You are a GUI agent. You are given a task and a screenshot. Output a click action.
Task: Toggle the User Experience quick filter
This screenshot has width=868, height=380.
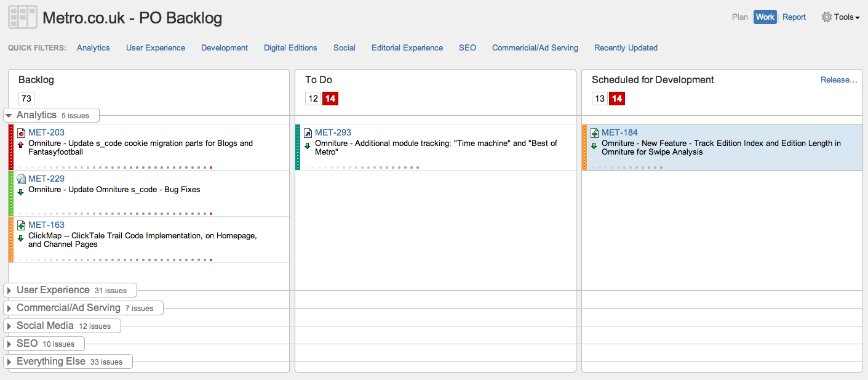156,48
